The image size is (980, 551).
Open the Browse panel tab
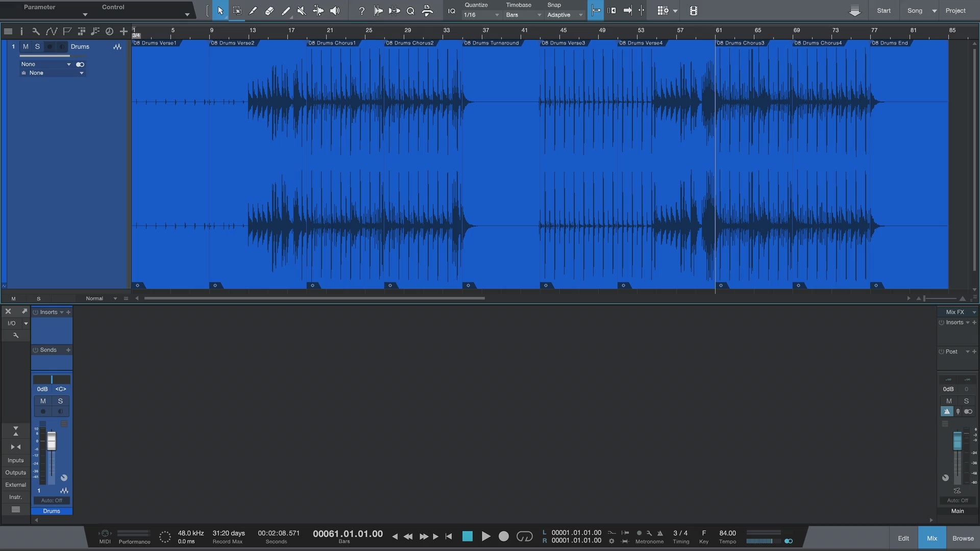click(963, 538)
